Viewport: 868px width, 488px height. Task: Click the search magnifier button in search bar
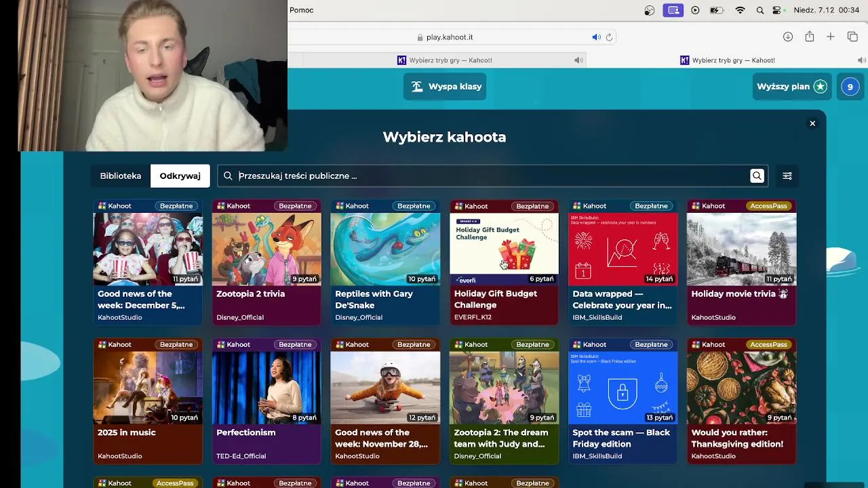pos(757,176)
